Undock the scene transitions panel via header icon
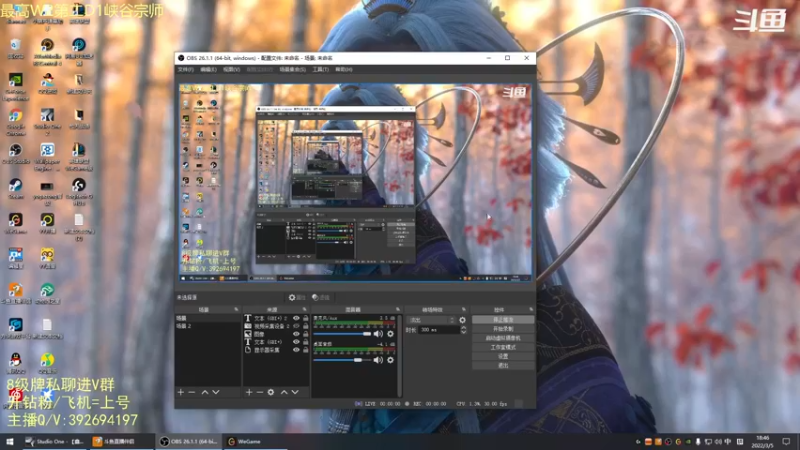This screenshot has height=450, width=800. [x=463, y=309]
